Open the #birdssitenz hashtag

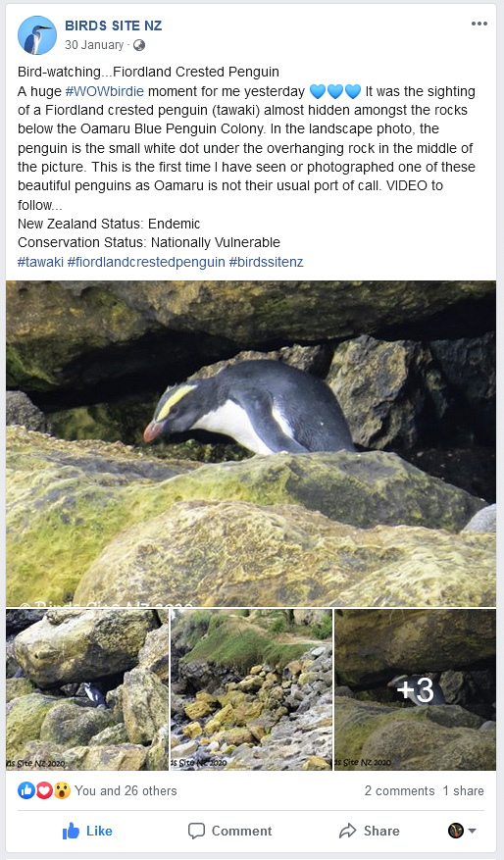coord(266,262)
